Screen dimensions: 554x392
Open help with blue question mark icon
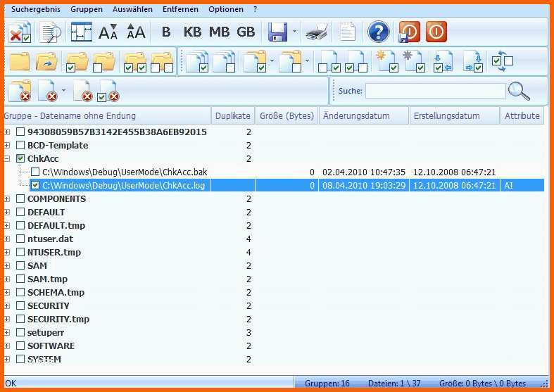[379, 32]
